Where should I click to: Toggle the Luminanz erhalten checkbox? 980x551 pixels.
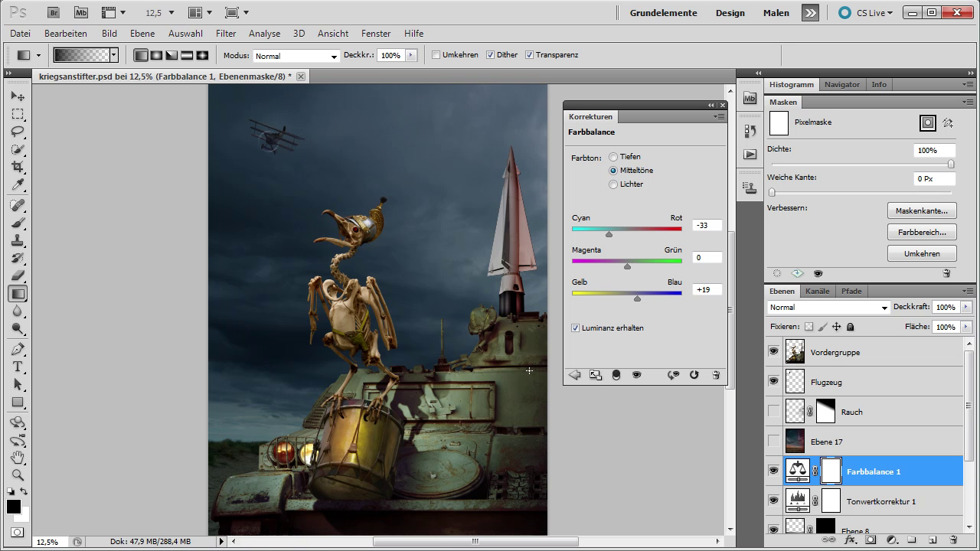pos(575,328)
